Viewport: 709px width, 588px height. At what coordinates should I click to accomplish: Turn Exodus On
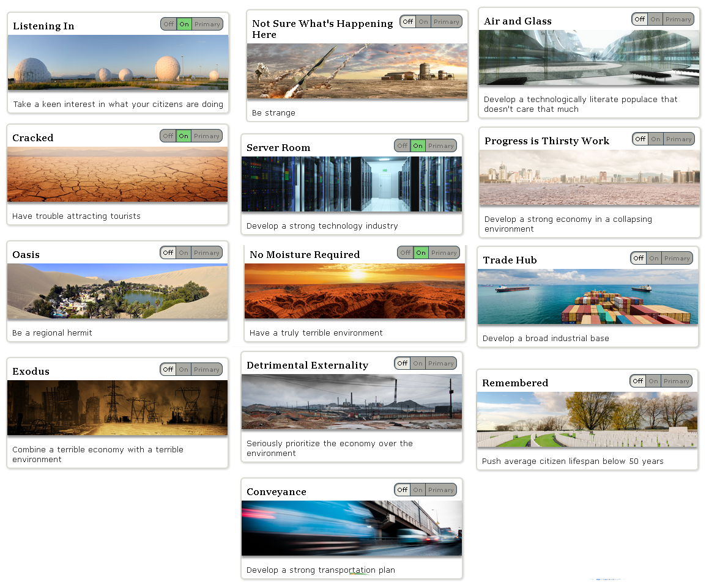coord(184,369)
